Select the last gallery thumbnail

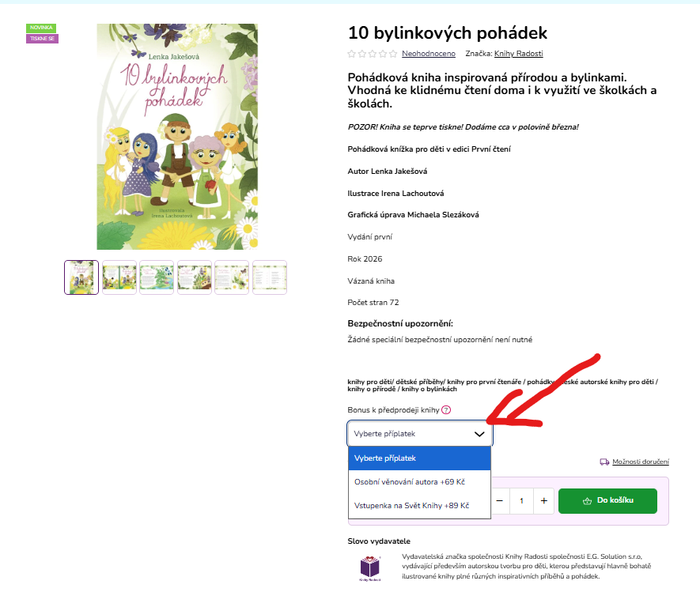[x=270, y=277]
